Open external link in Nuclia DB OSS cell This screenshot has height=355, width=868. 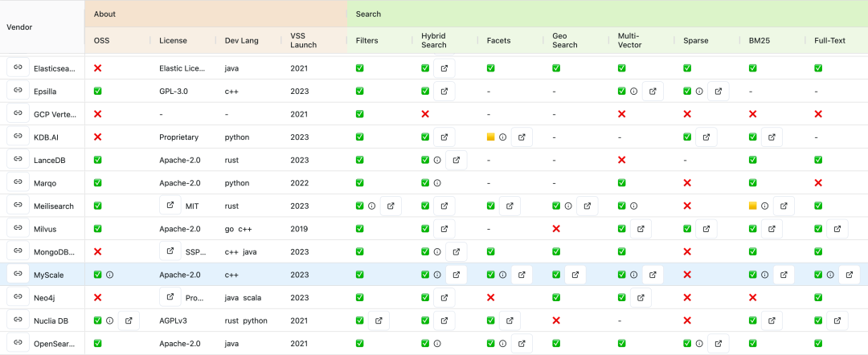129,320
